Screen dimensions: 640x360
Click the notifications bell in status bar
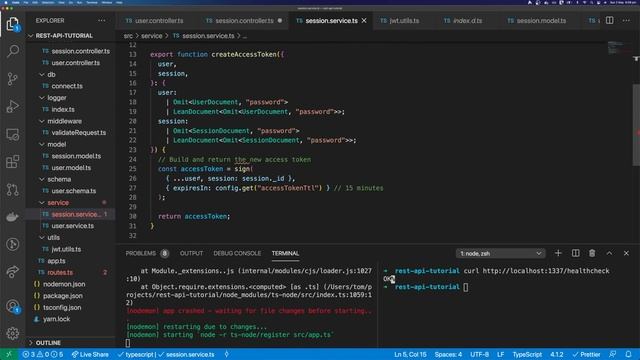tap(629, 354)
